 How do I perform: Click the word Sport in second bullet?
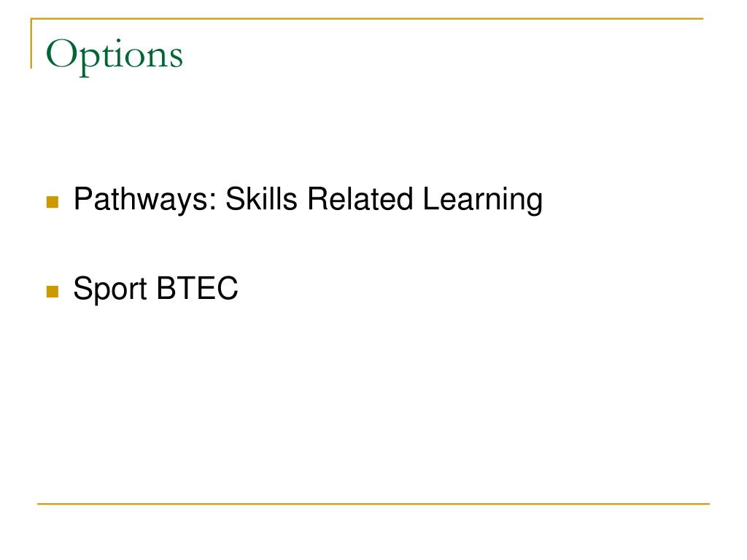click(x=110, y=289)
